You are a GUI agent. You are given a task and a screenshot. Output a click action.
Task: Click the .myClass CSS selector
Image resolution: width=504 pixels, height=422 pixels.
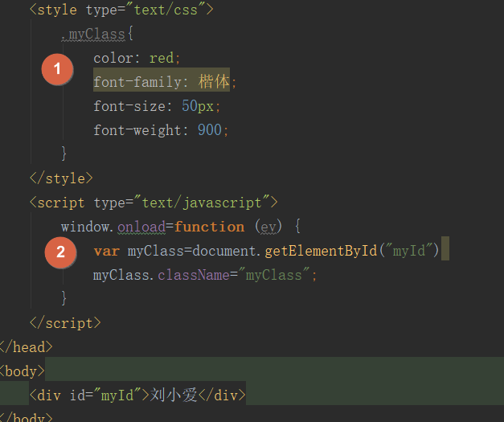(93, 35)
